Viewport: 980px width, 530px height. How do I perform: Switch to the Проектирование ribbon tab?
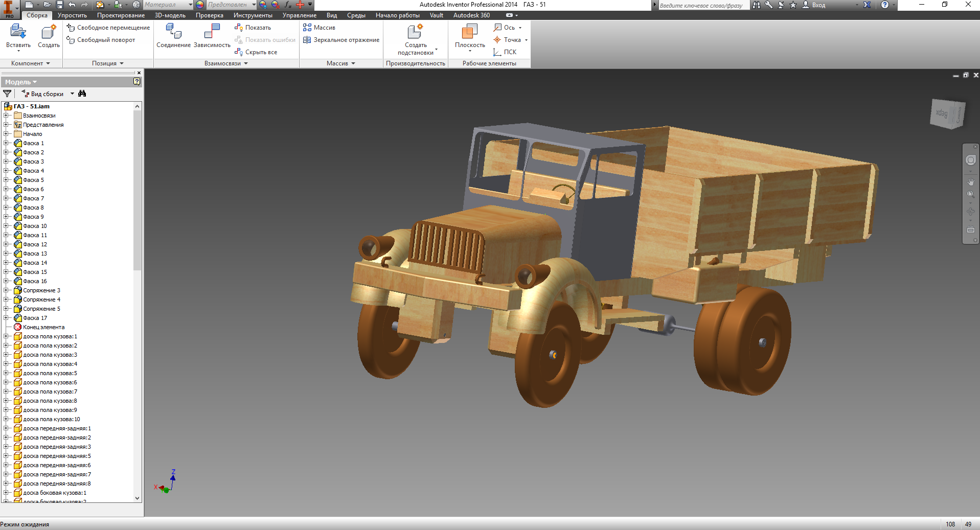tap(121, 15)
